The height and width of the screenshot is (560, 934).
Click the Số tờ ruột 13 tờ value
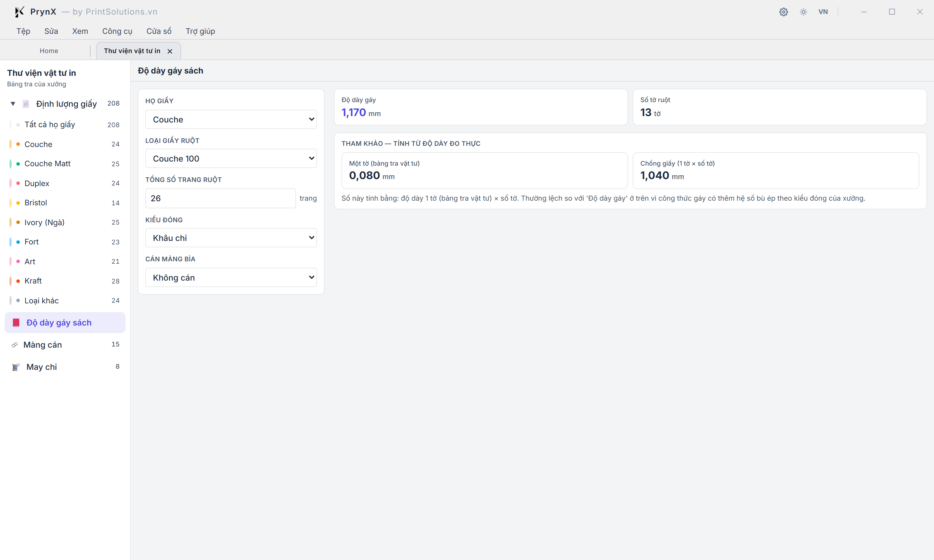(650, 113)
